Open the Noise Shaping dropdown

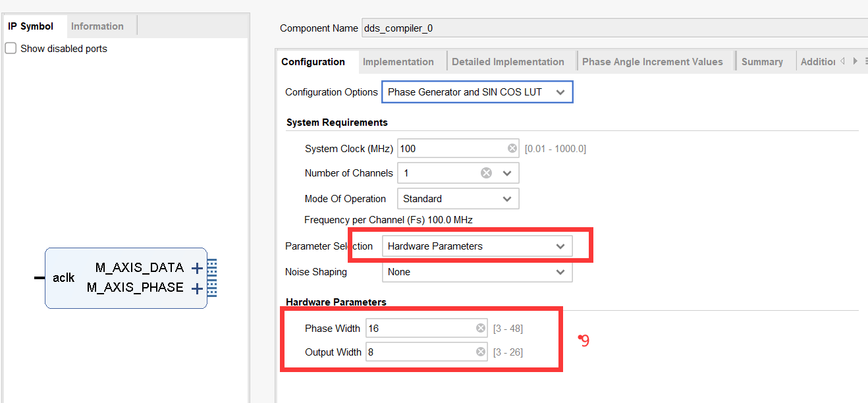pyautogui.click(x=477, y=272)
